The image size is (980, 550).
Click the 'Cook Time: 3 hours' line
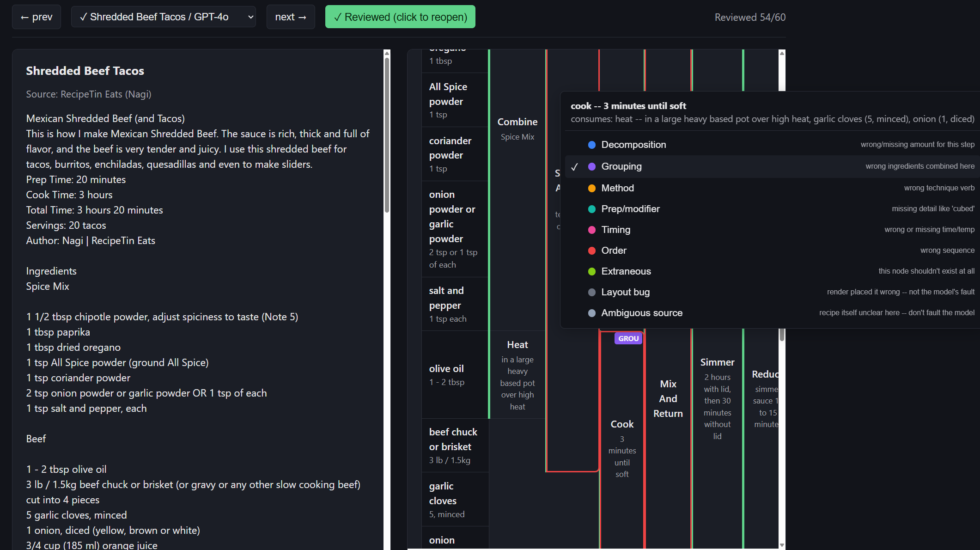pyautogui.click(x=69, y=195)
